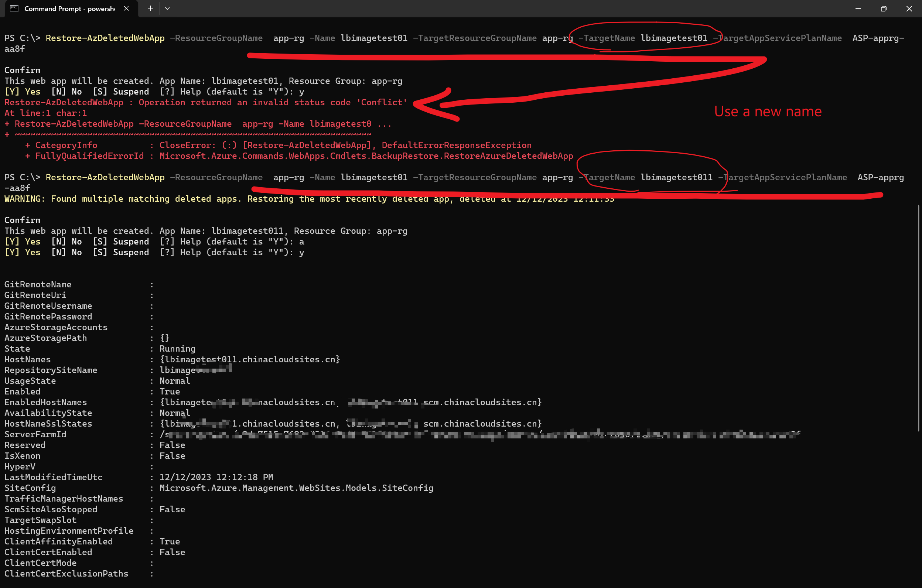Open a new tab with plus button
922x588 pixels.
(150, 8)
